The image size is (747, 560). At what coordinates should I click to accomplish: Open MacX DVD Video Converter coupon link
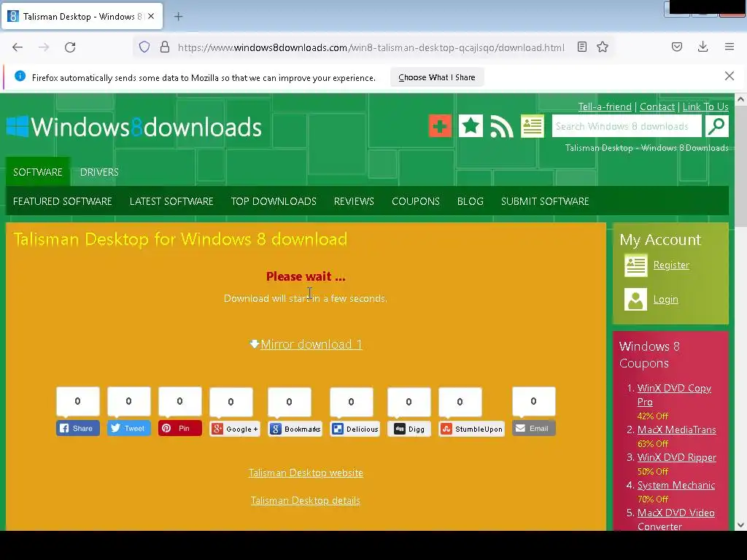coord(676,519)
